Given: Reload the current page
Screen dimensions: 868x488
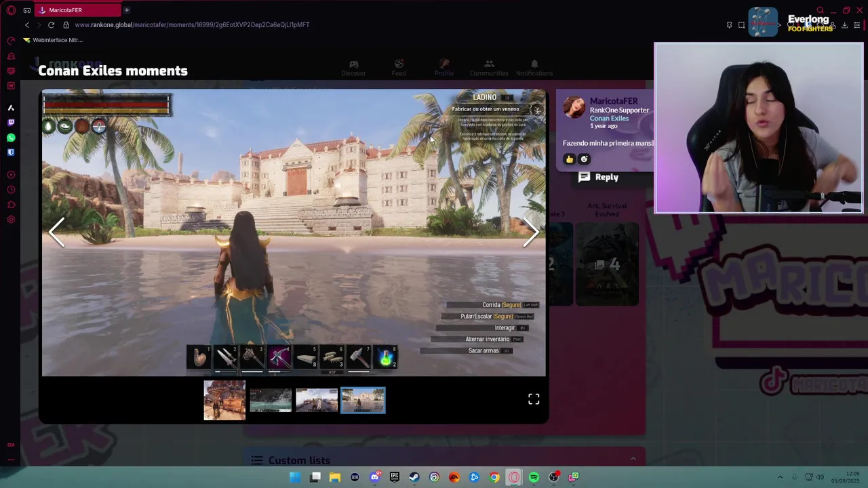Looking at the screenshot, I should tap(51, 24).
